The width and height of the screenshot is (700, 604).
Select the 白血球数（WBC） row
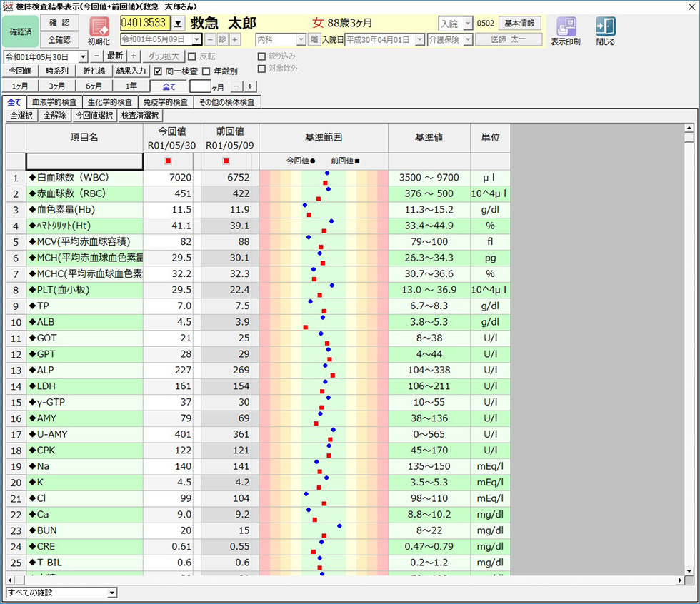click(258, 178)
